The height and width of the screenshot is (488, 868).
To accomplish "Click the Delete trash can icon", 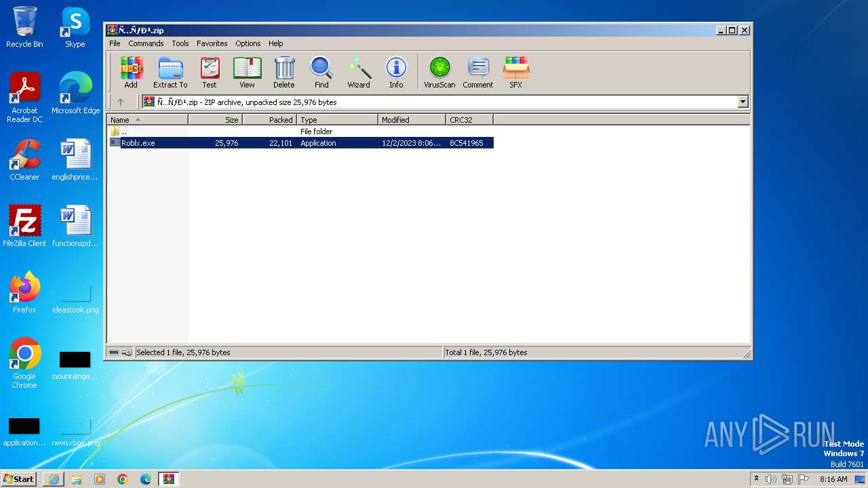I will (x=284, y=73).
